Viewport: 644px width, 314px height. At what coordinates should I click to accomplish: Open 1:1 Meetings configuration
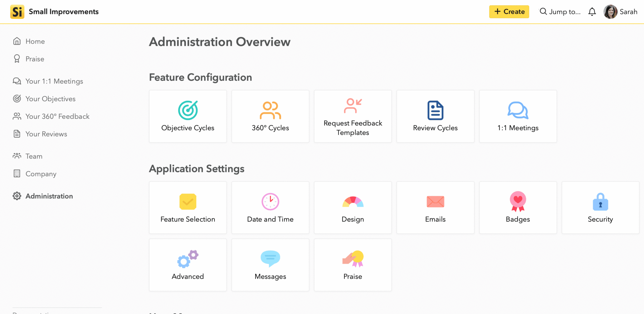tap(518, 116)
